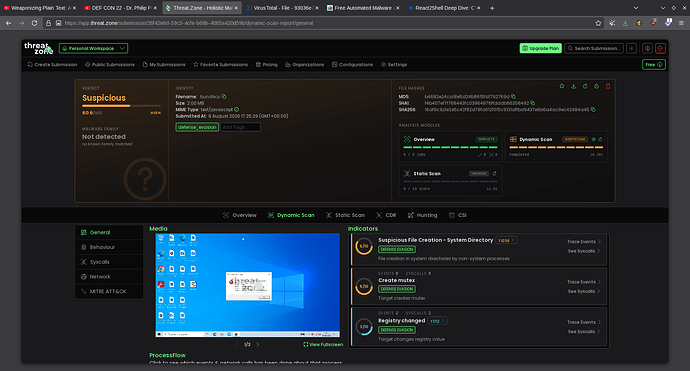Open Create Submission in top navigation
The image size is (690, 371).
(52, 65)
